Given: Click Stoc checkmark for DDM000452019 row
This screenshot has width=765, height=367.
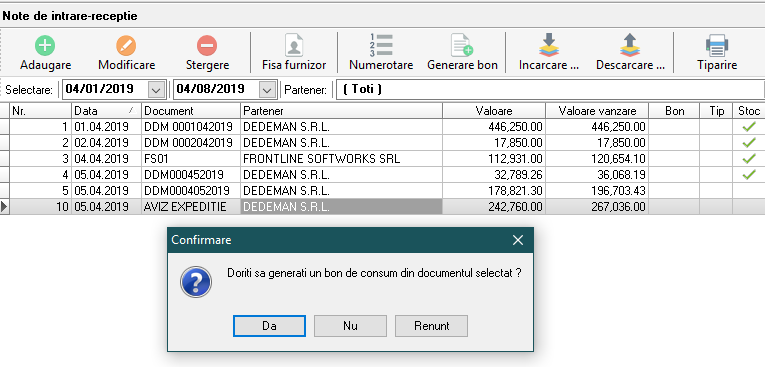Looking at the screenshot, I should [748, 174].
